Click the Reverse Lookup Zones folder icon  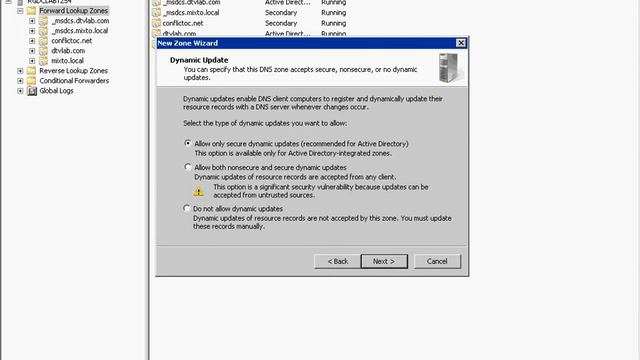pyautogui.click(x=31, y=71)
